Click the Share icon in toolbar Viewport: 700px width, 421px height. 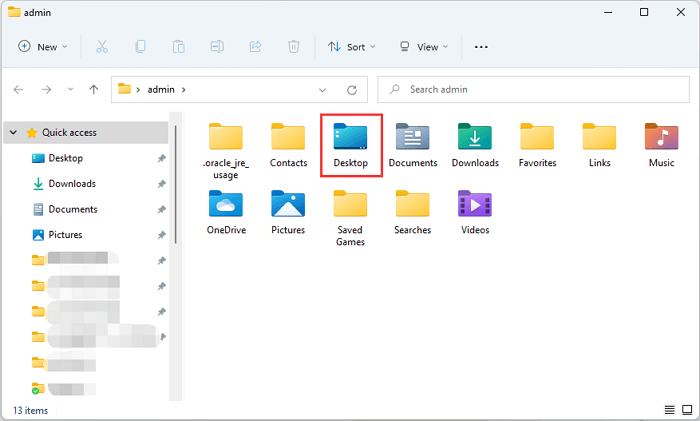click(255, 47)
